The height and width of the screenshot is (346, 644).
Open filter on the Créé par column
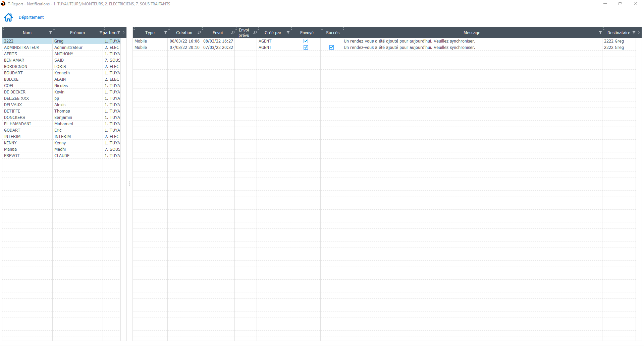tap(288, 32)
